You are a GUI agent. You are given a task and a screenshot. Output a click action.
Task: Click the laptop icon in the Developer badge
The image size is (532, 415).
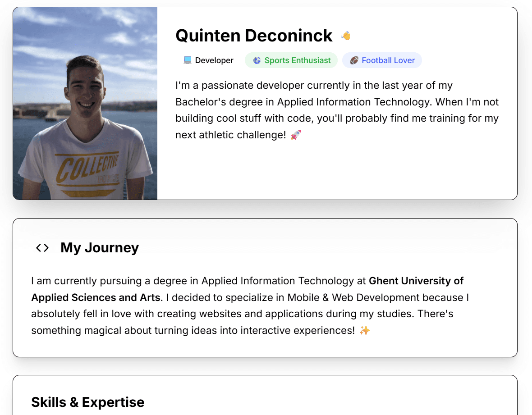(188, 60)
